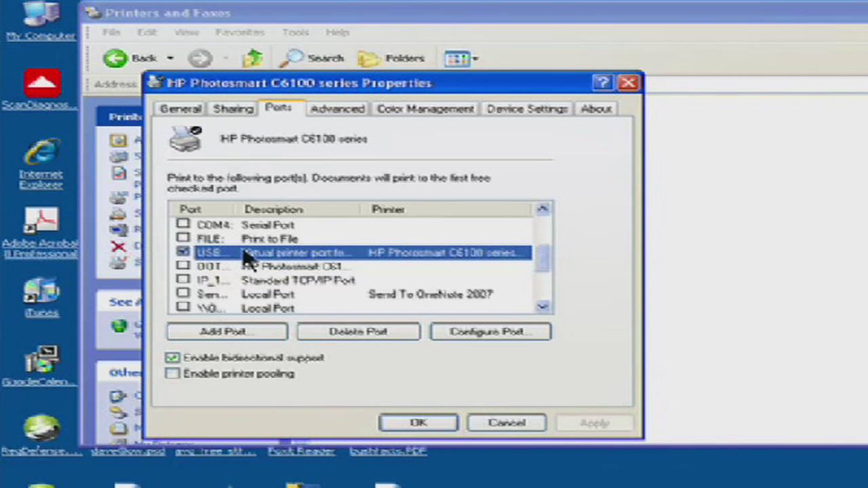Toggle Enable printer pooling
Image resolution: width=868 pixels, height=488 pixels.
coord(172,373)
